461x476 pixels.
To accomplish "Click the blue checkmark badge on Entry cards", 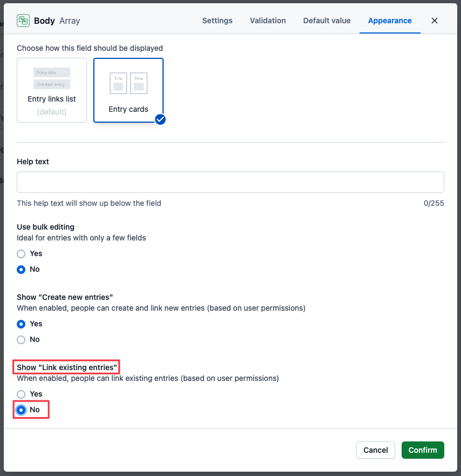I will pyautogui.click(x=160, y=119).
